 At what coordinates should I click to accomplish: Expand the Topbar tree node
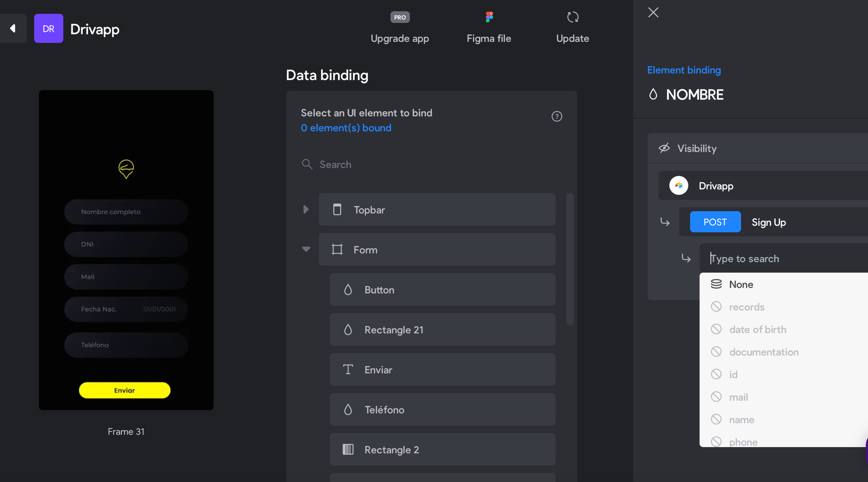click(306, 209)
